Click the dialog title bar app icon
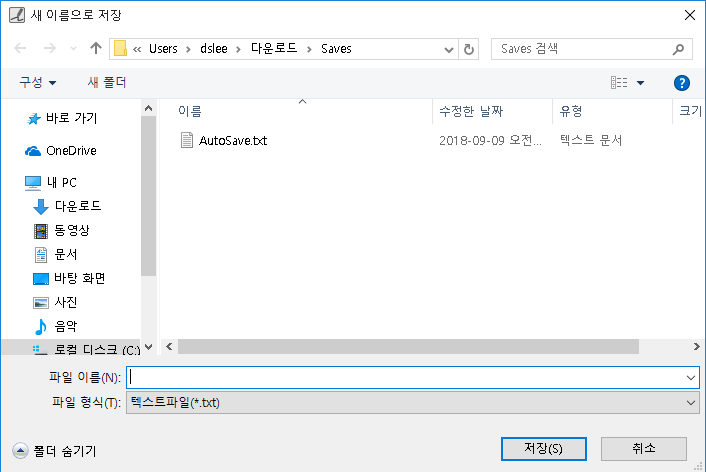Image resolution: width=706 pixels, height=472 pixels. (17, 15)
